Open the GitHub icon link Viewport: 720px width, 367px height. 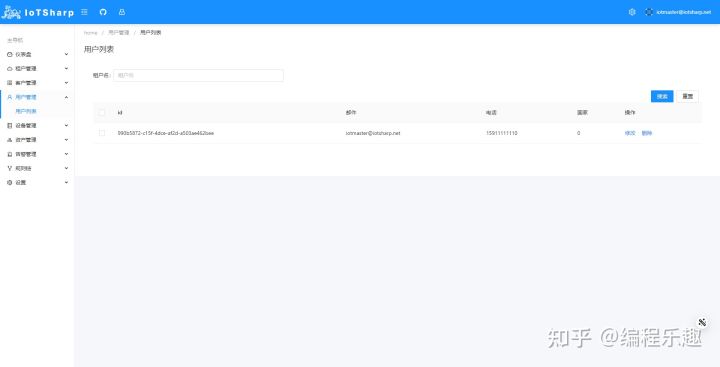[x=103, y=12]
